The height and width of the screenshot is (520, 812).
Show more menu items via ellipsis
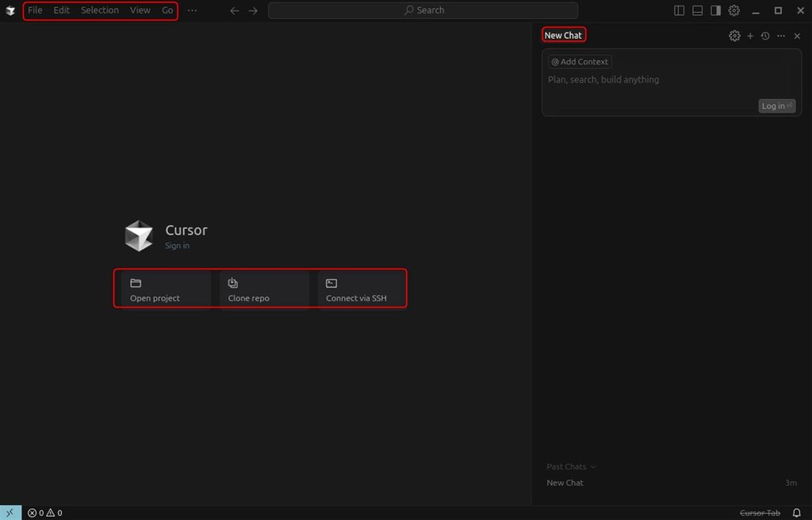tap(192, 10)
